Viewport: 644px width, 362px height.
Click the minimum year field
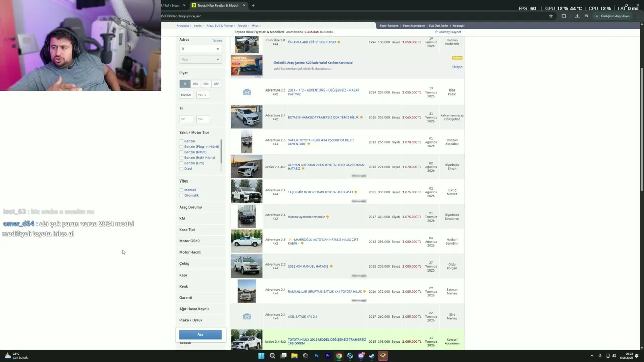187,119
